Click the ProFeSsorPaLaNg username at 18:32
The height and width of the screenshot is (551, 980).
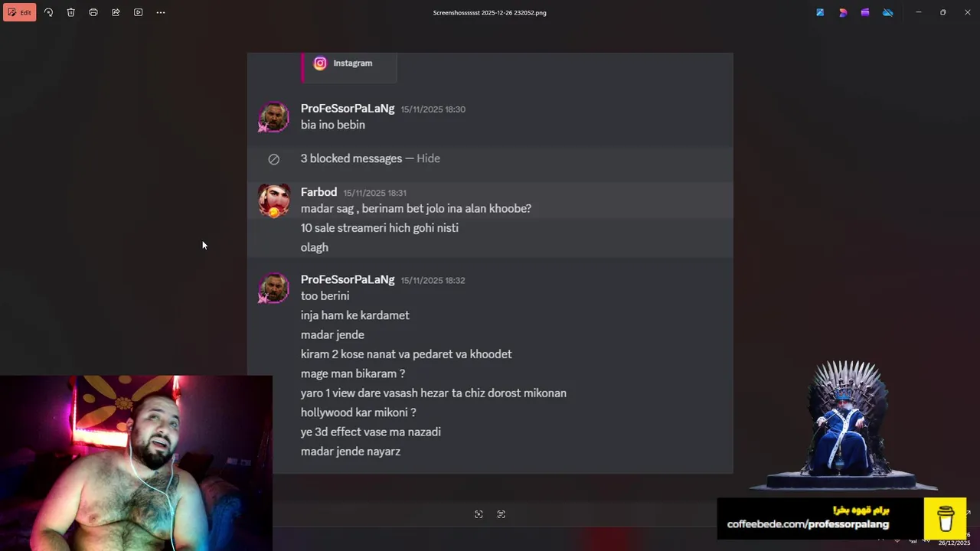click(348, 279)
